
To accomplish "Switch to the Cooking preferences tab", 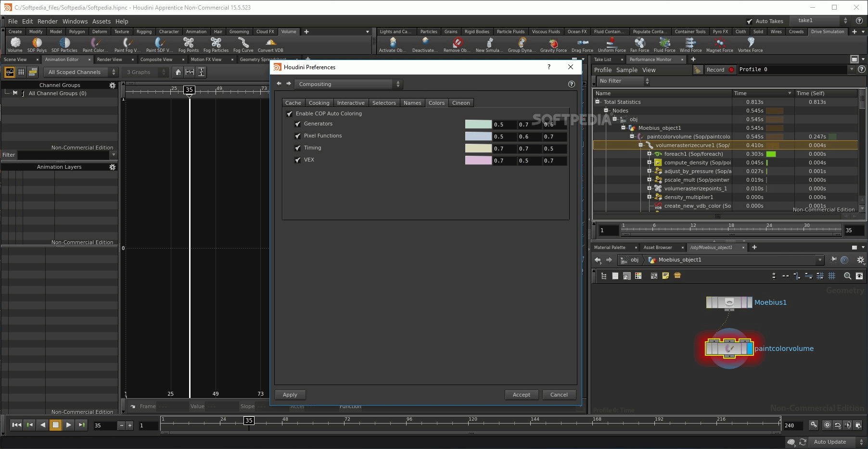I will (x=319, y=103).
